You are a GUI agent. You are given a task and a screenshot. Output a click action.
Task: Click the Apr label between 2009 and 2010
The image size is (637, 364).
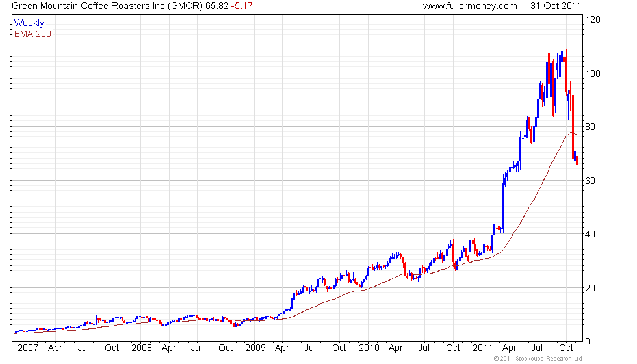(282, 348)
